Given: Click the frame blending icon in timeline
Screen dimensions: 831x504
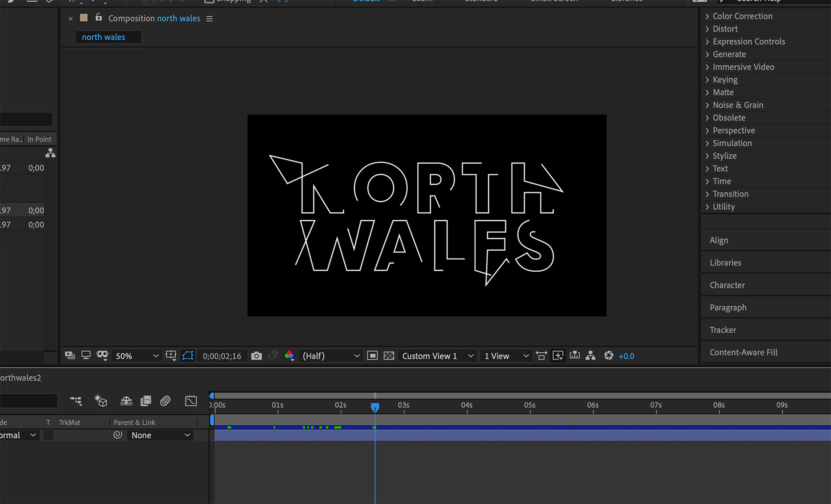Looking at the screenshot, I should click(146, 401).
